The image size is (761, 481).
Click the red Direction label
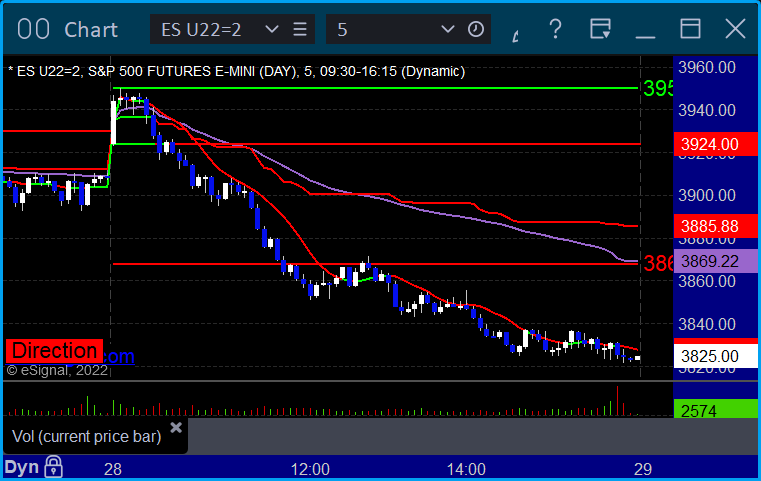(54, 351)
